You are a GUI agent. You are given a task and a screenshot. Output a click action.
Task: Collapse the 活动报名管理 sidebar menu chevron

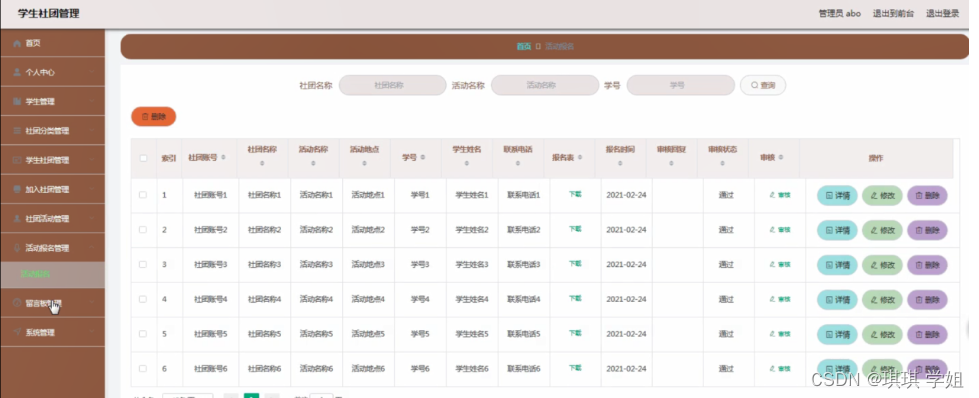(x=92, y=248)
